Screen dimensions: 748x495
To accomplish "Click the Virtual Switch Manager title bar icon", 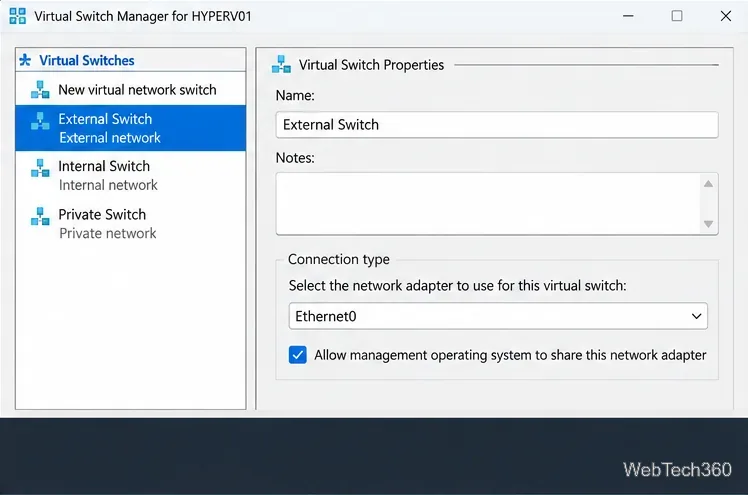I will tap(18, 16).
